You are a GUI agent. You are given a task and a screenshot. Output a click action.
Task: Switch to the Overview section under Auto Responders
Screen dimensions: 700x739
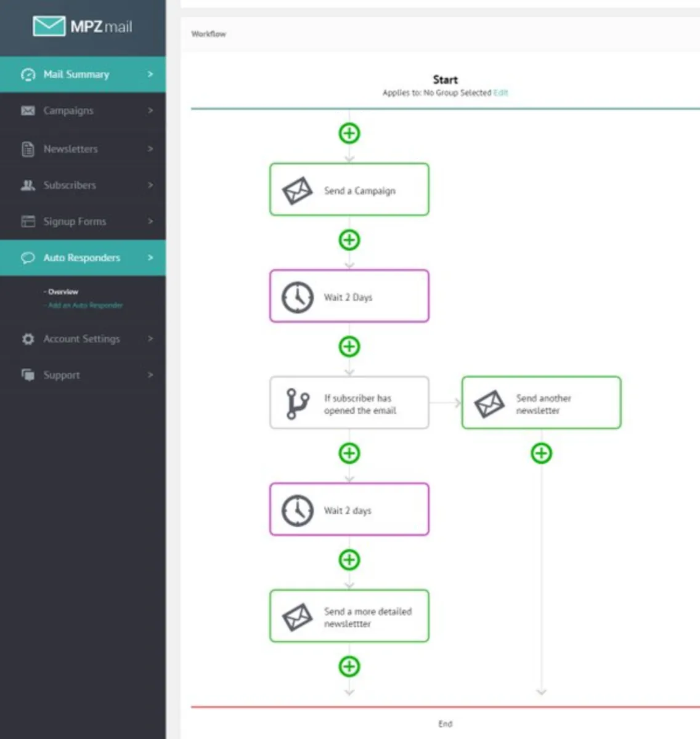[62, 291]
